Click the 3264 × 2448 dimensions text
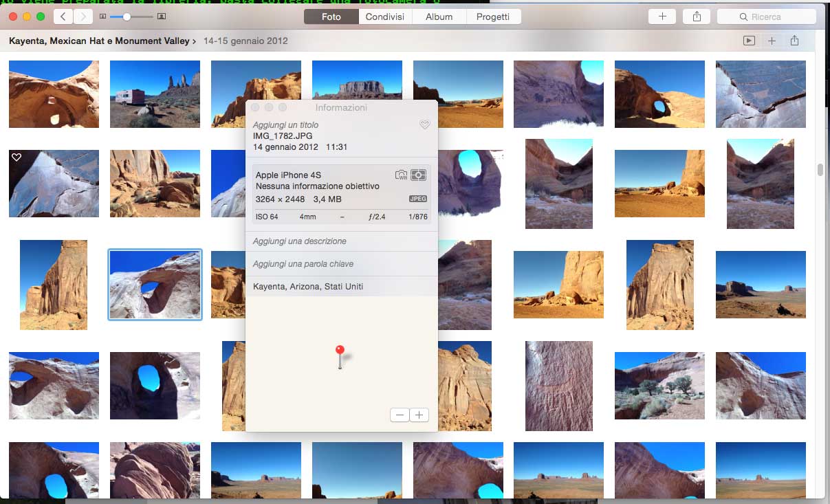The width and height of the screenshot is (830, 504). click(280, 199)
